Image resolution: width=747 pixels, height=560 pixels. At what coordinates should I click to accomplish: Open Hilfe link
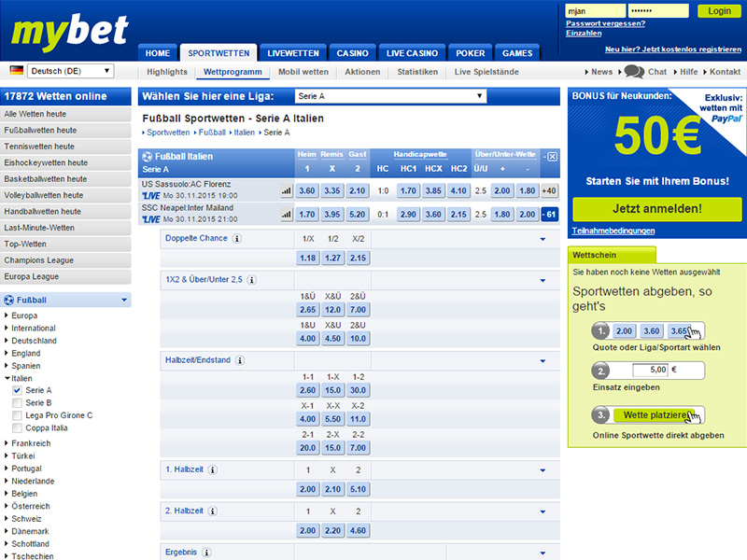click(688, 72)
